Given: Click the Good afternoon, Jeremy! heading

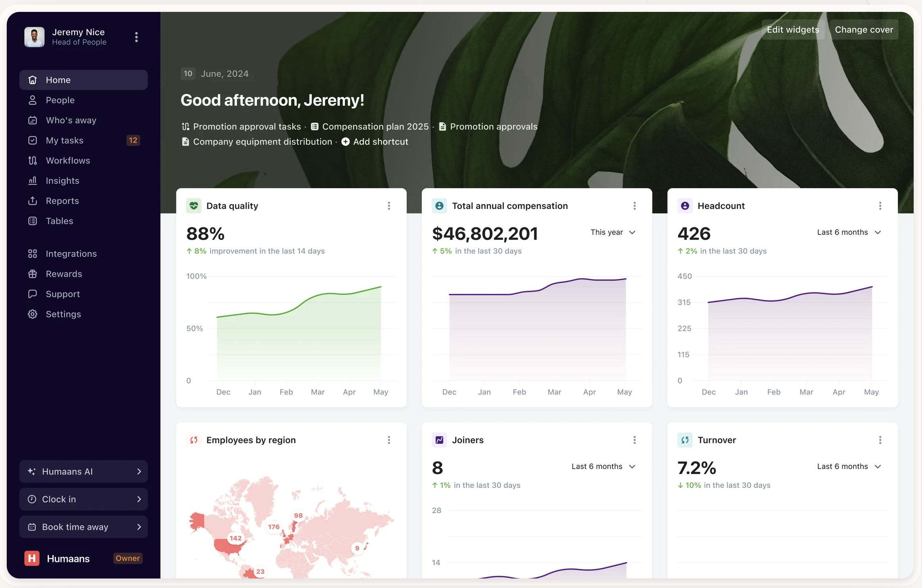Looking at the screenshot, I should click(x=272, y=100).
